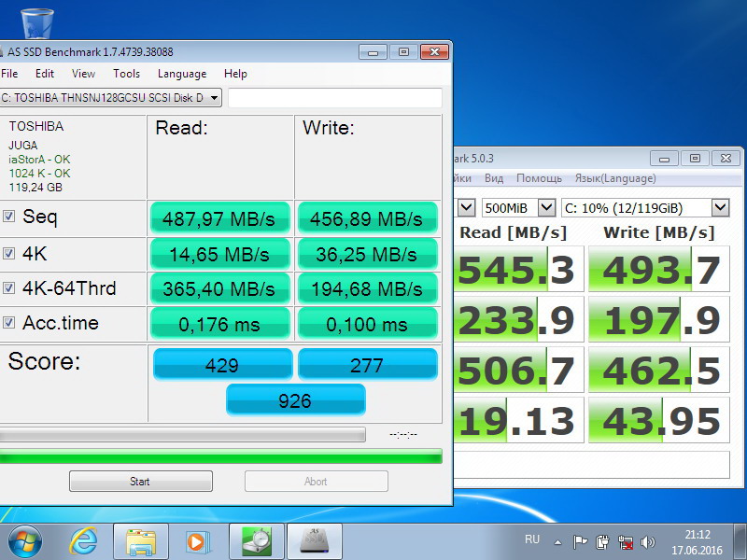Open the test count dropdown in CrystalDiskMark
747x560 pixels.
[466, 207]
